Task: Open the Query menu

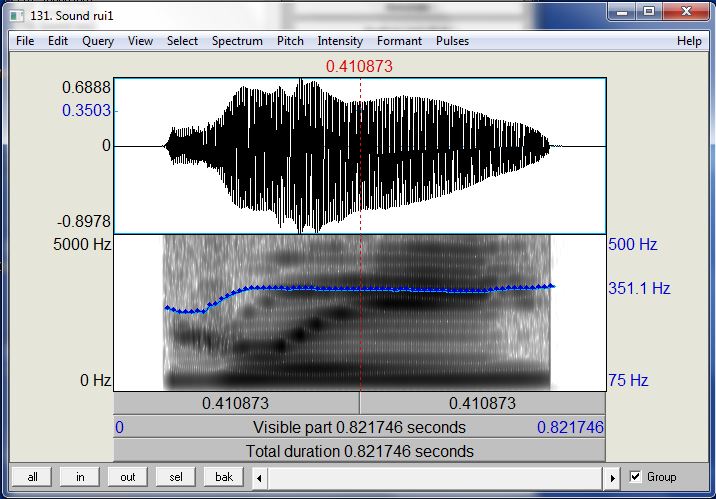Action: pyautogui.click(x=98, y=41)
